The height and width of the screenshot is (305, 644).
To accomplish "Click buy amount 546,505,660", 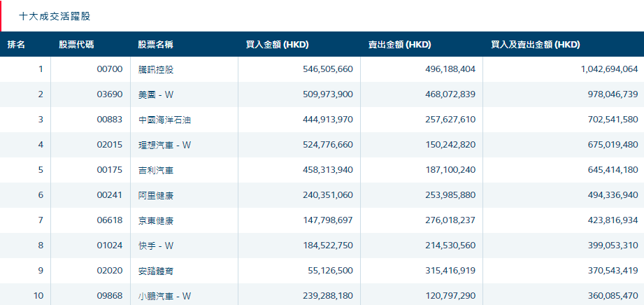I will coord(328,69).
